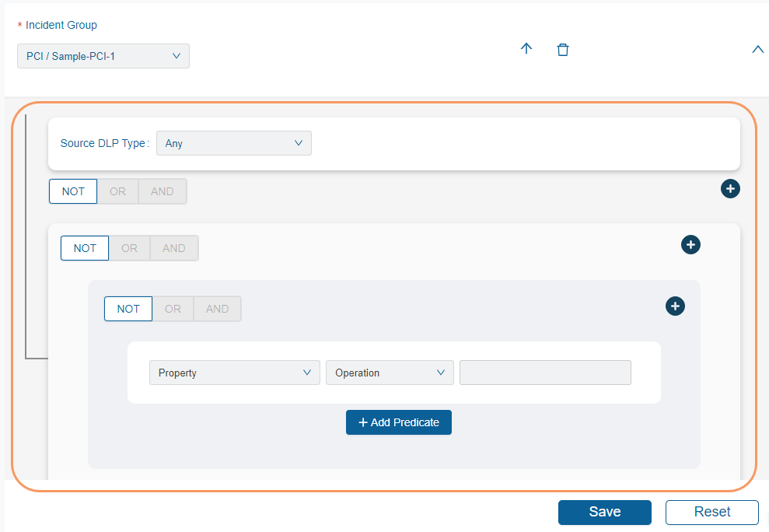Open the Incident Group dropdown
Image resolution: width=769 pixels, height=532 pixels.
pos(103,56)
